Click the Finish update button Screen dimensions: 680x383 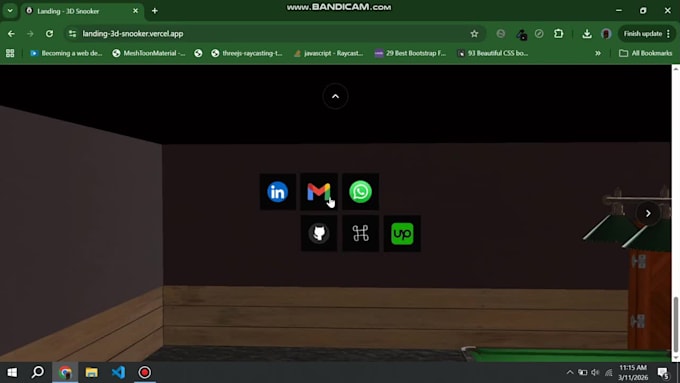pos(643,33)
